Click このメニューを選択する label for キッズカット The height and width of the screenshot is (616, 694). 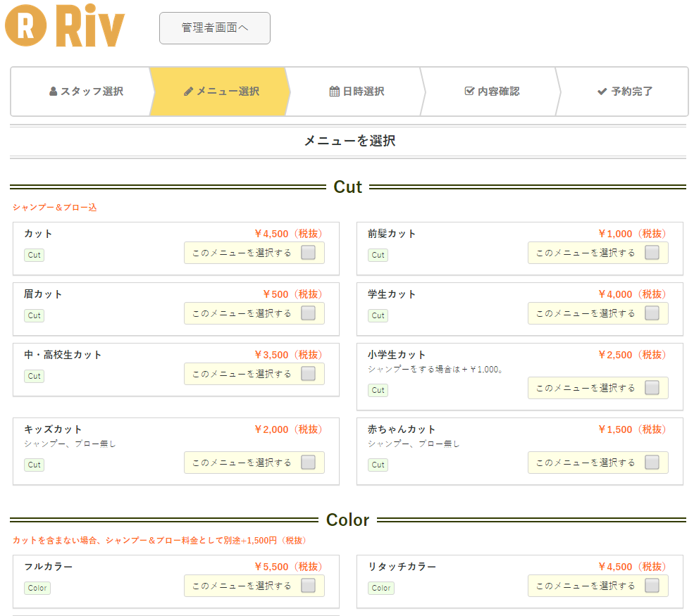242,463
